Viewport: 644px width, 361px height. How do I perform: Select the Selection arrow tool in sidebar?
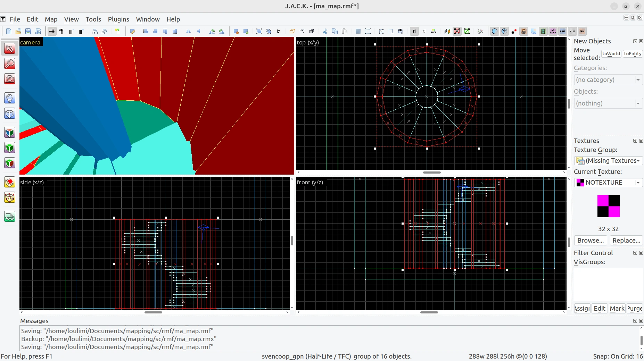[x=9, y=48]
